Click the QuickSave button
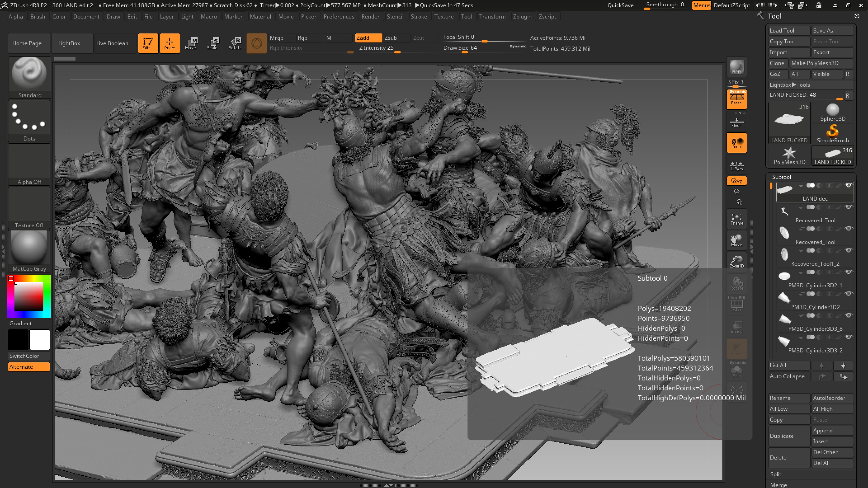 [x=620, y=5]
